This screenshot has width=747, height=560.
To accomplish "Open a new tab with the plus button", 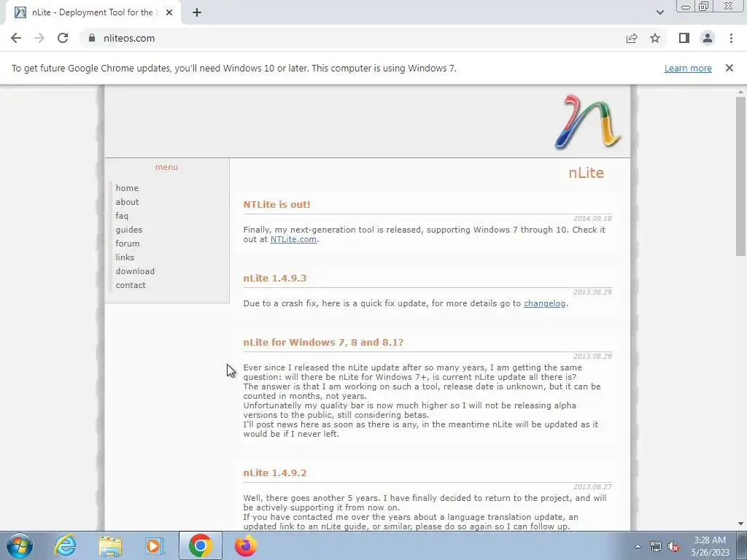I will coord(197,12).
